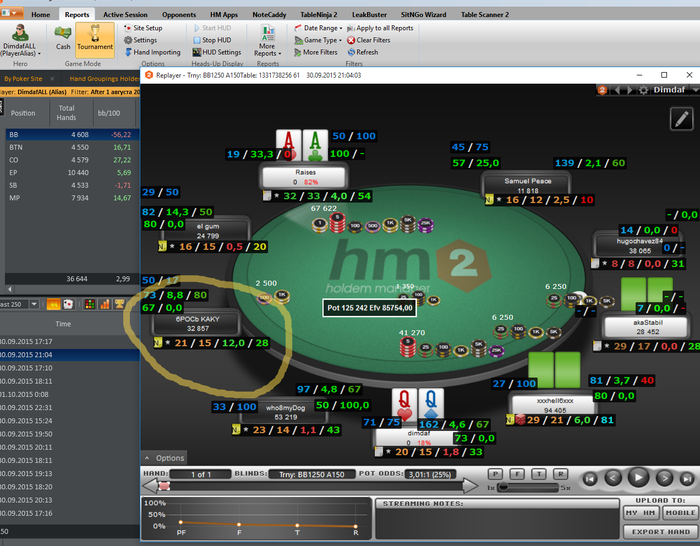Viewport: 700px width, 546px height.
Task: Sort by the Total Hands column header
Action: 67,113
